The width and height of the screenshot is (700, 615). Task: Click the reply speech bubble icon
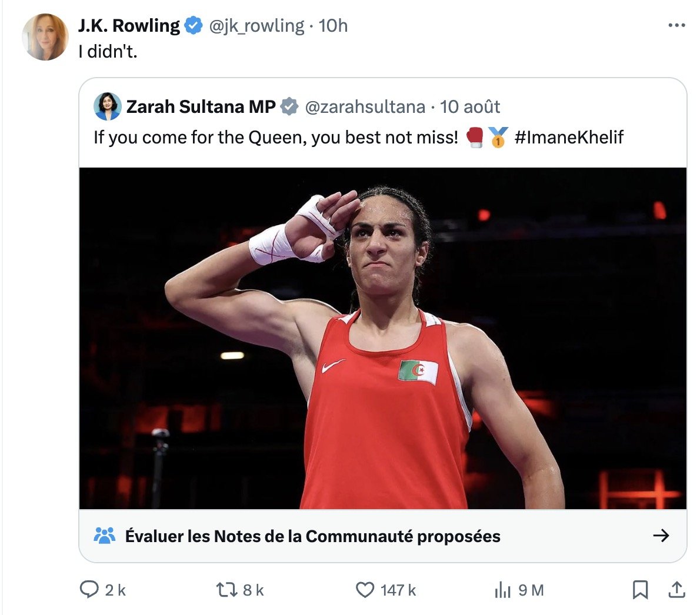click(x=89, y=589)
